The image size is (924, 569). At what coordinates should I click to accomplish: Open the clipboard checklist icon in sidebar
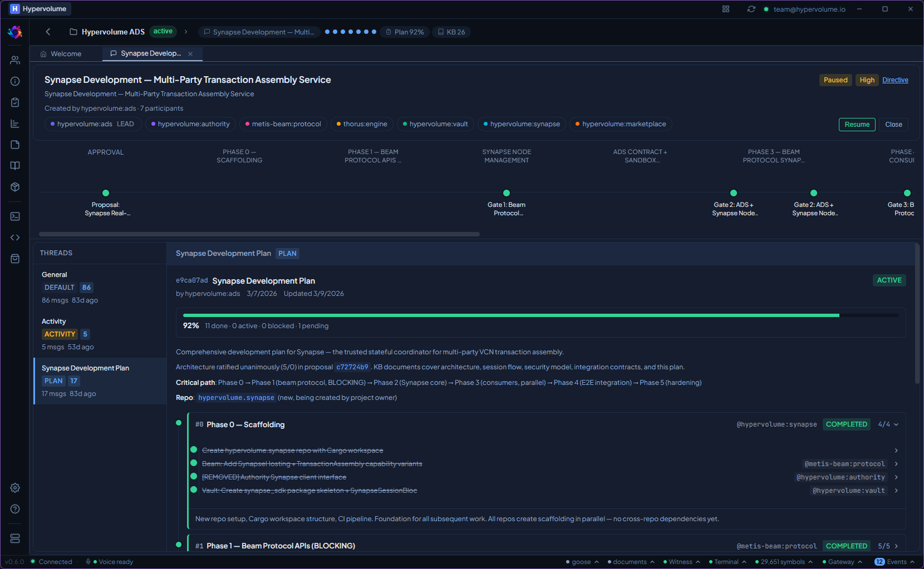(15, 102)
